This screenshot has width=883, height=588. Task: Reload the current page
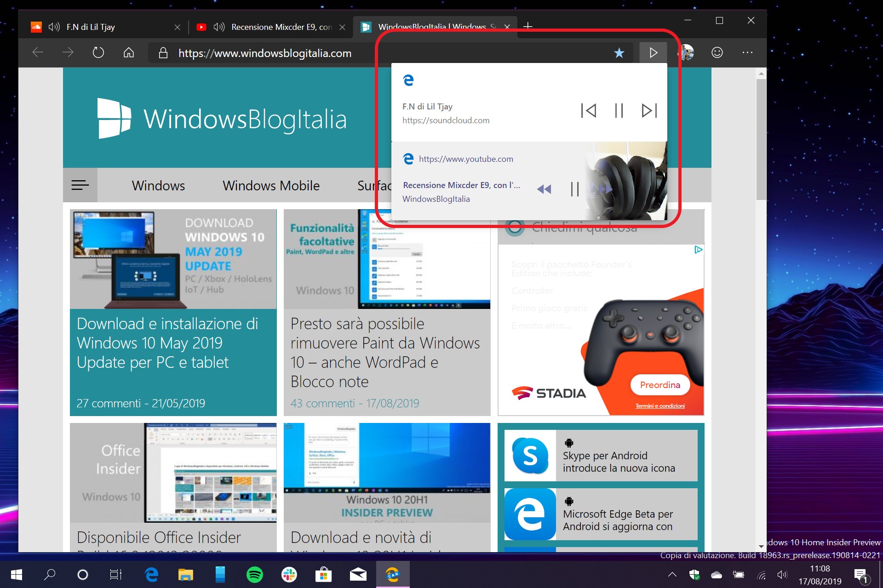click(98, 53)
